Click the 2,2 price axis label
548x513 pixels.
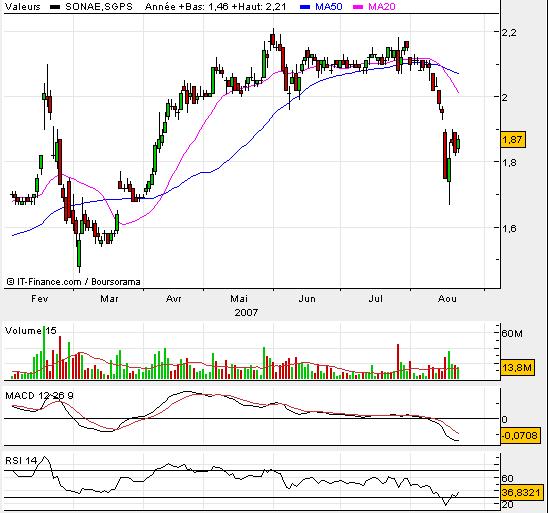coord(509,32)
